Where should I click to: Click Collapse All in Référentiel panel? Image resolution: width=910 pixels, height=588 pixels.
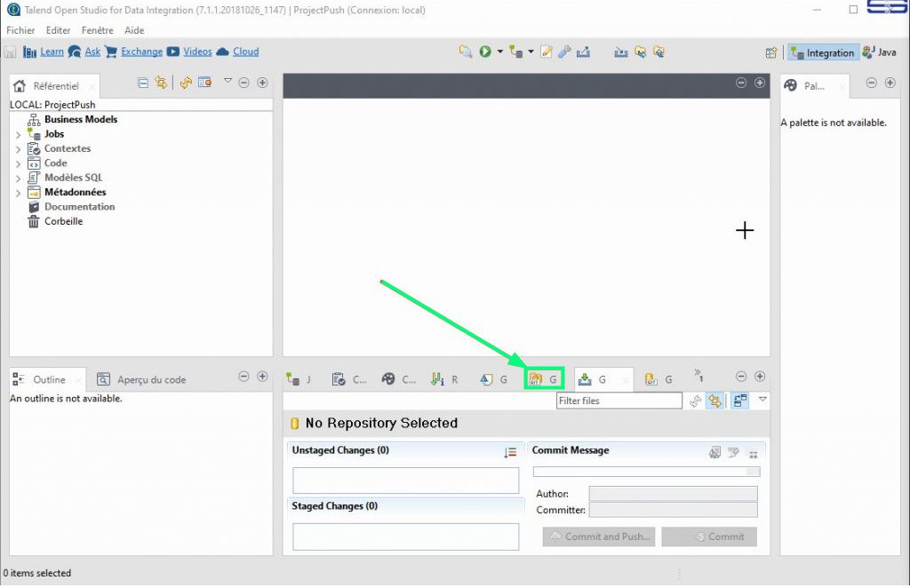[x=143, y=83]
